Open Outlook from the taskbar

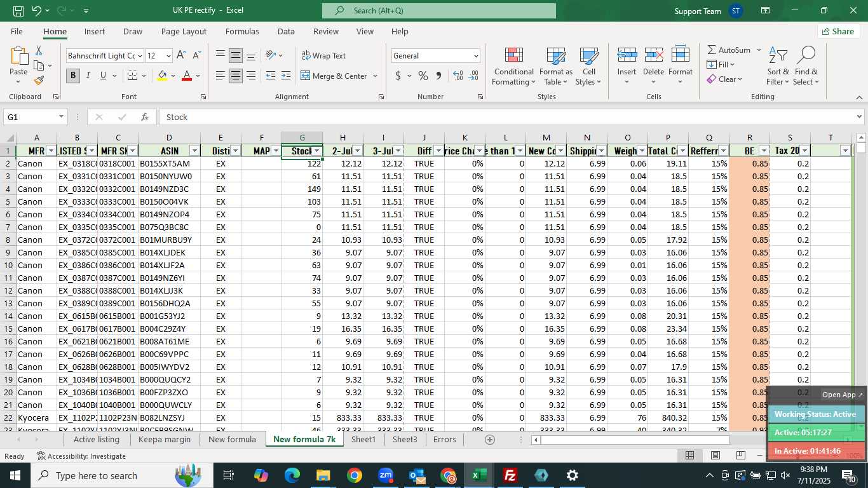click(x=416, y=475)
